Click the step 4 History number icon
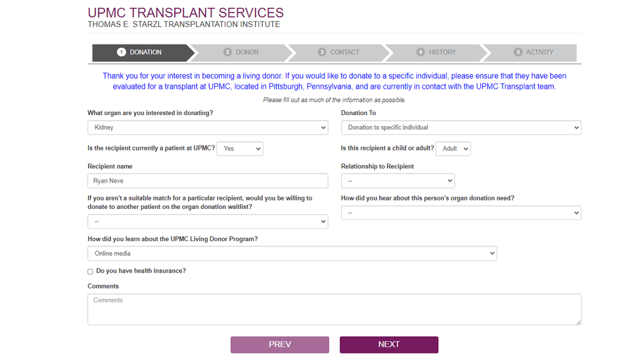Viewport: 644px width, 362px height. (421, 53)
